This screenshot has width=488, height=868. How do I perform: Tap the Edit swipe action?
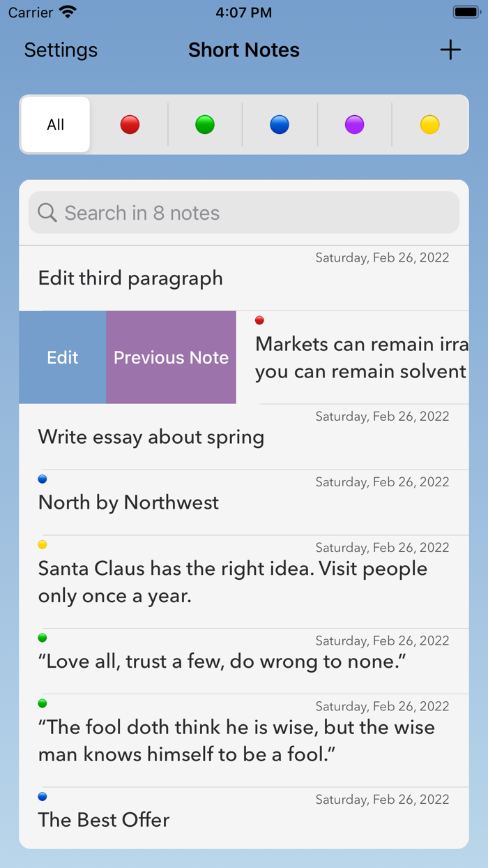[x=62, y=357]
